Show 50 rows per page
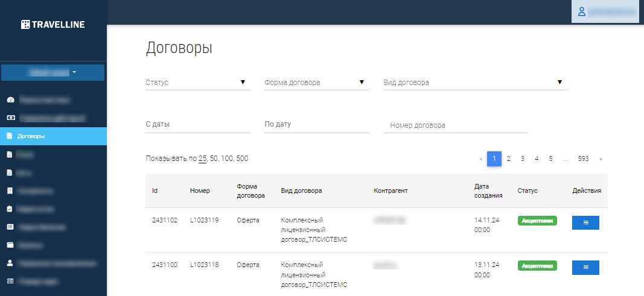 tap(214, 159)
